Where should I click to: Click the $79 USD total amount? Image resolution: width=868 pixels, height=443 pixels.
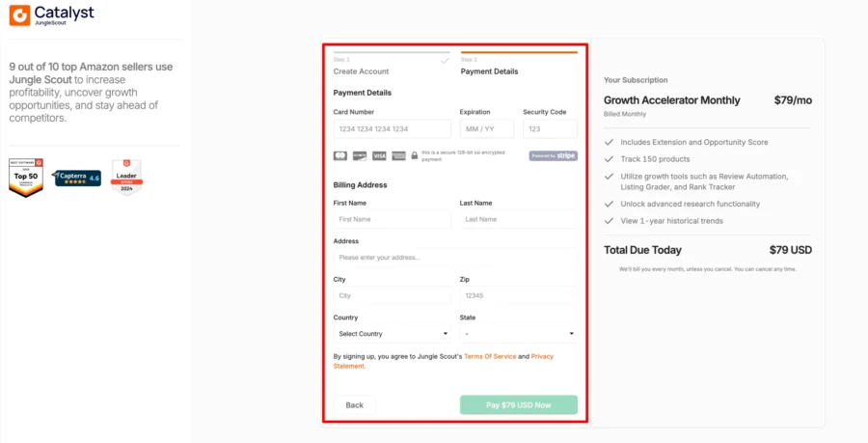click(791, 250)
